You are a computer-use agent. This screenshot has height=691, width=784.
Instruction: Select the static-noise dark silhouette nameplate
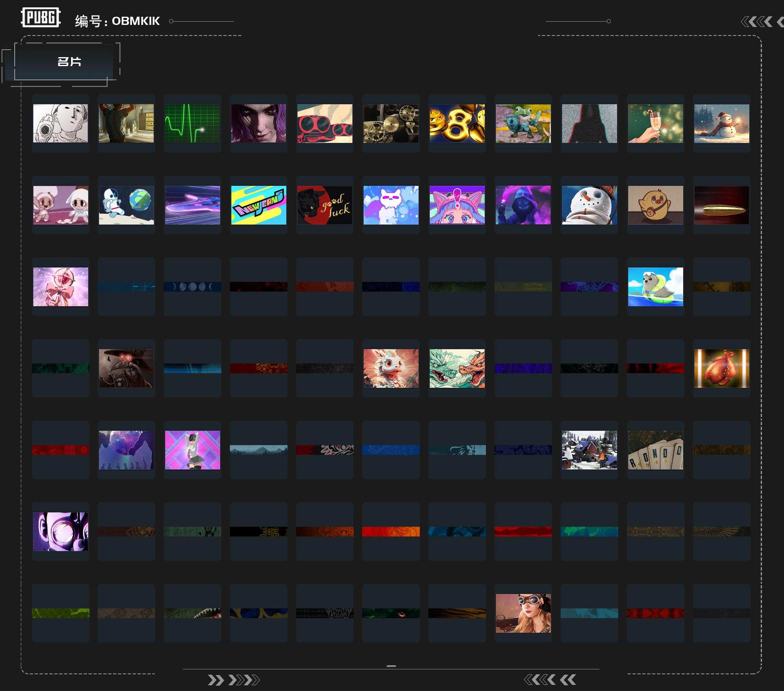[x=590, y=123]
